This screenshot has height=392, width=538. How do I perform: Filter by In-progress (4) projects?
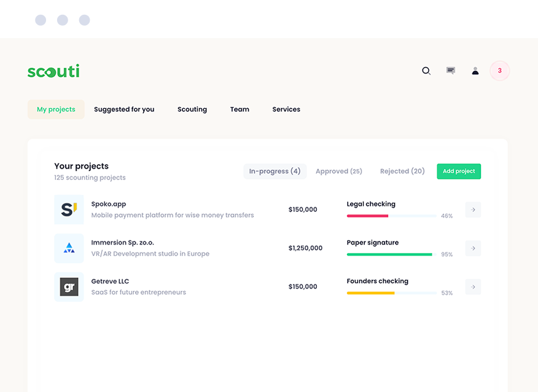point(275,171)
